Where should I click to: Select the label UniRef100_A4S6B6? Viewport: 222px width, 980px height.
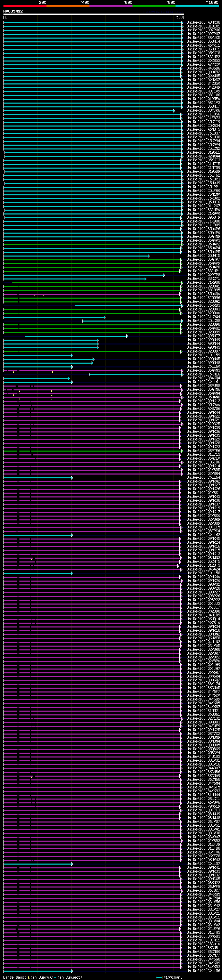[x=203, y=68]
